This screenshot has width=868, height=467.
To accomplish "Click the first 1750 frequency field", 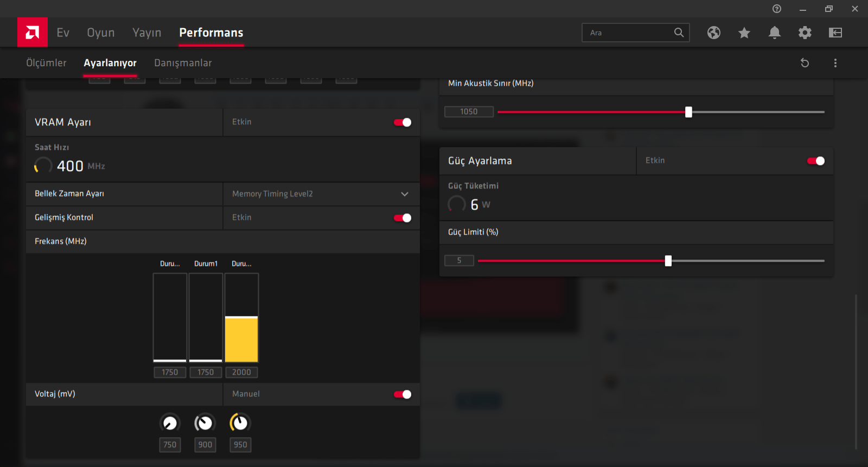I will pos(170,373).
